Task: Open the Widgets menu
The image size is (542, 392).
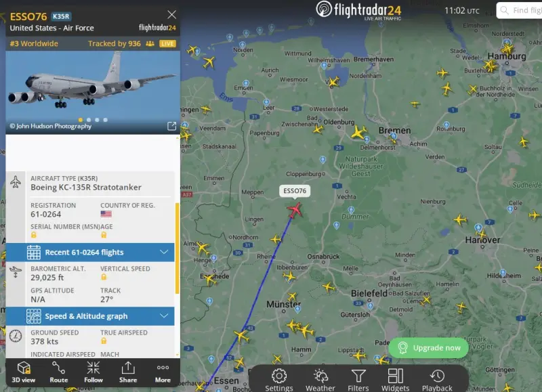Action: coord(395,380)
